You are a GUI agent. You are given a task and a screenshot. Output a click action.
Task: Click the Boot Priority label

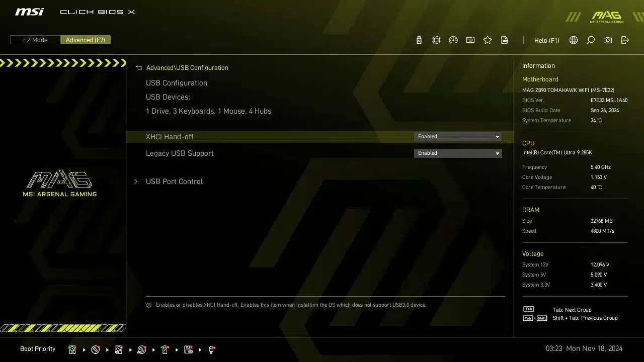38,349
